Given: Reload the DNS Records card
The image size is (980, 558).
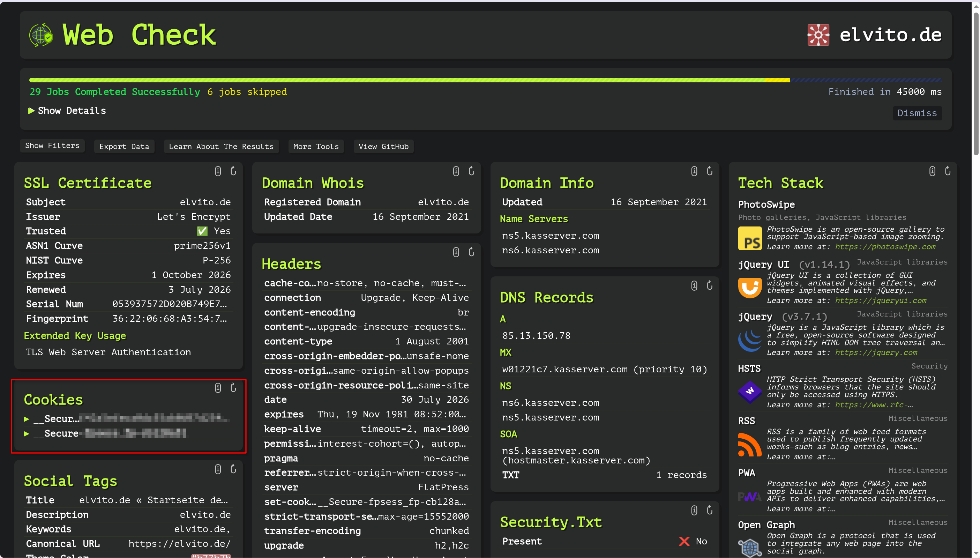Looking at the screenshot, I should [710, 285].
